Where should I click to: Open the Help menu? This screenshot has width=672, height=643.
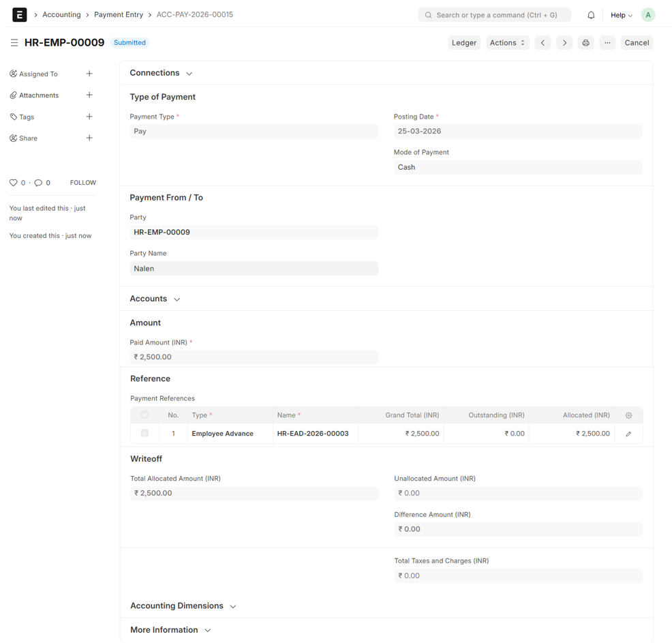pyautogui.click(x=621, y=15)
